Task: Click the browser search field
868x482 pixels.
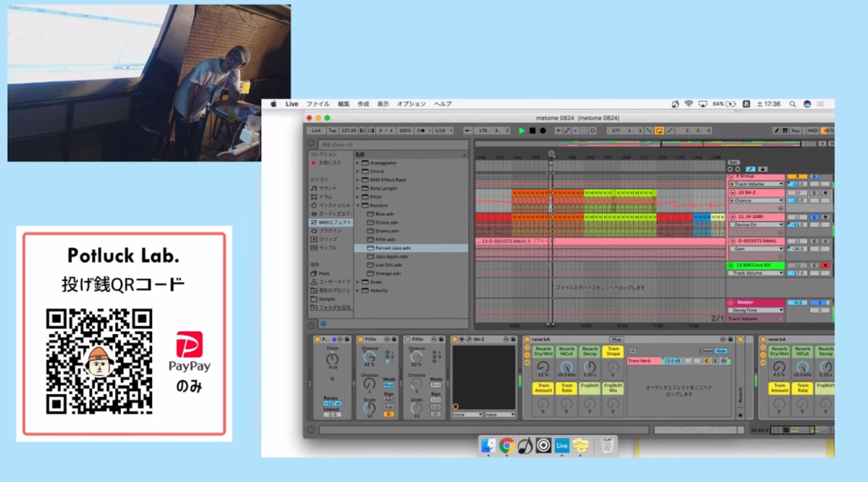Action: click(x=393, y=145)
